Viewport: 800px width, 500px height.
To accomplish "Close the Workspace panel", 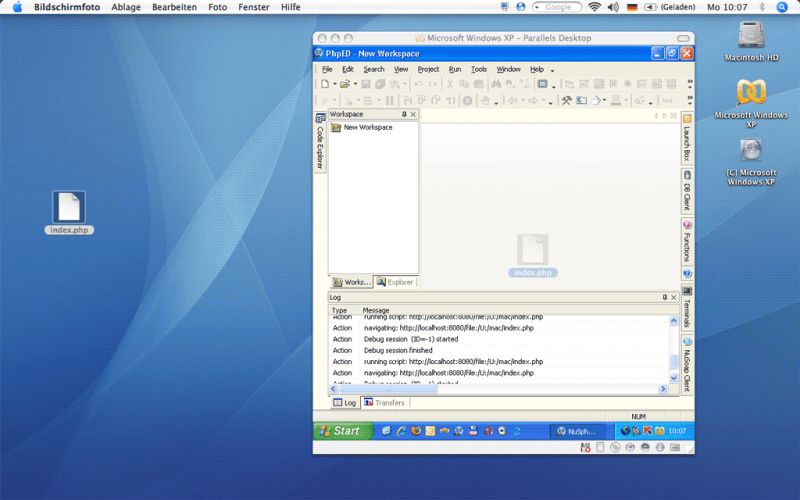I will pyautogui.click(x=413, y=114).
